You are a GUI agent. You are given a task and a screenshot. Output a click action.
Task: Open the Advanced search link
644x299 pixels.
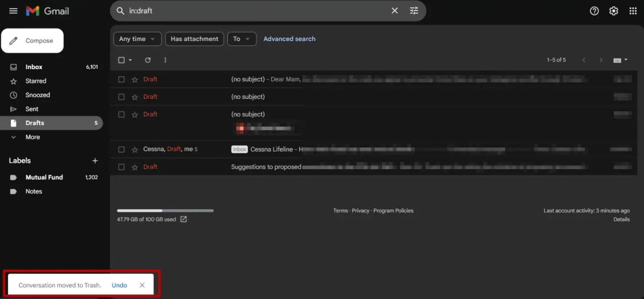(289, 39)
